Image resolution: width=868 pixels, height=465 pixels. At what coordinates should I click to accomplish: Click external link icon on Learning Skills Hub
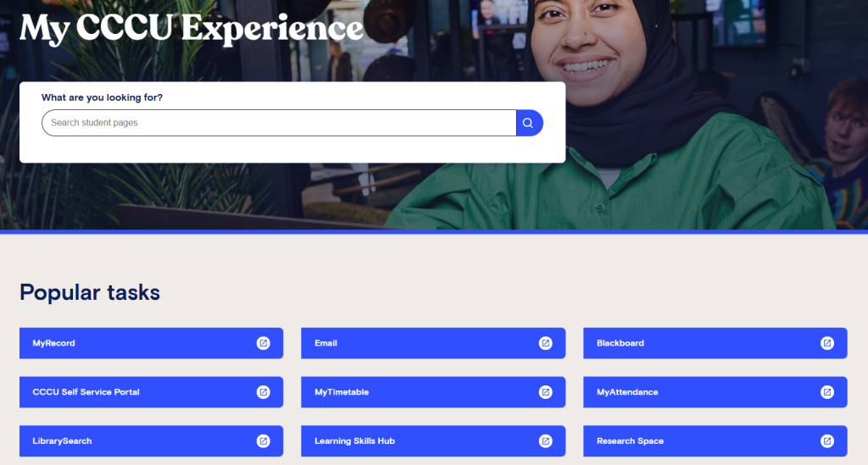545,441
